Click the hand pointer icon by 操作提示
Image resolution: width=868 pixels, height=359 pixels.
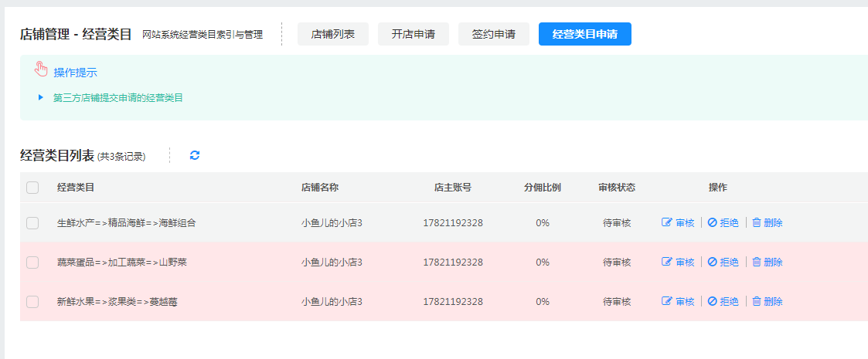pos(42,70)
